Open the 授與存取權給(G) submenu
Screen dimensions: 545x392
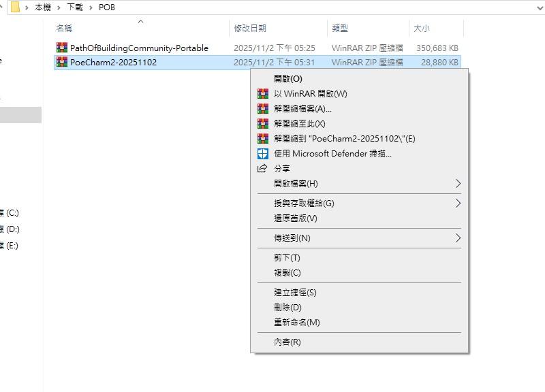tap(360, 203)
